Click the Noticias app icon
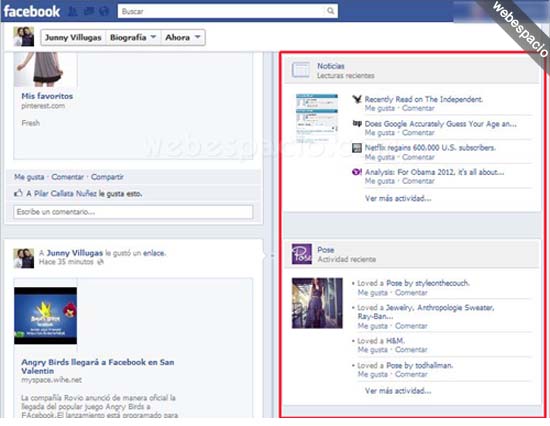550x426 pixels. pyautogui.click(x=301, y=69)
